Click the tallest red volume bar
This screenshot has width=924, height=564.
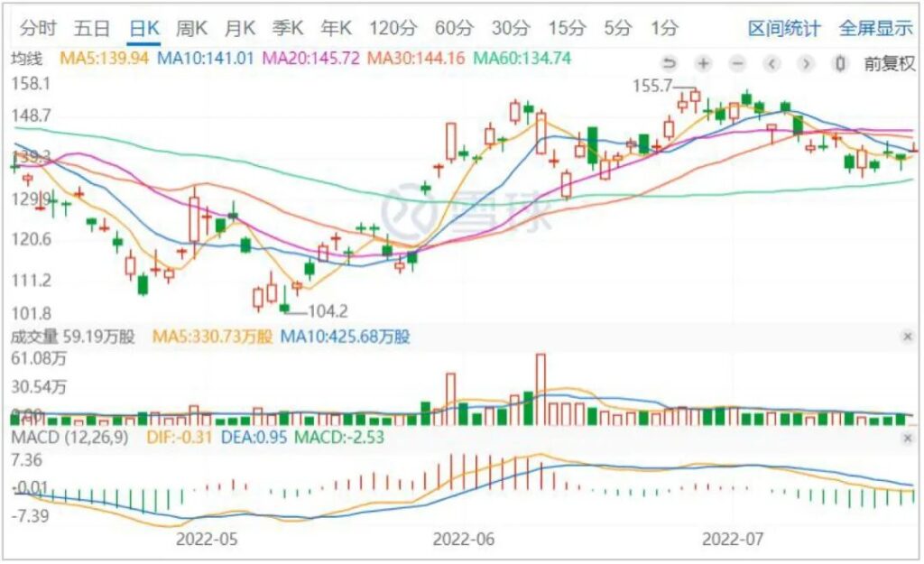pyautogui.click(x=541, y=390)
